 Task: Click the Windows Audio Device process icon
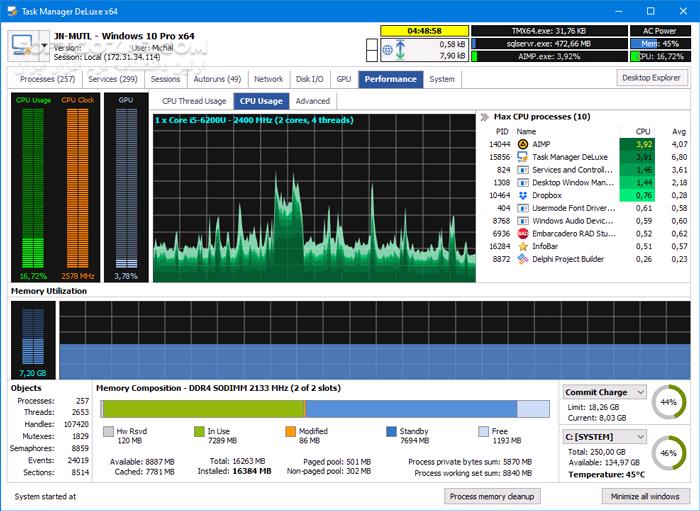522,221
